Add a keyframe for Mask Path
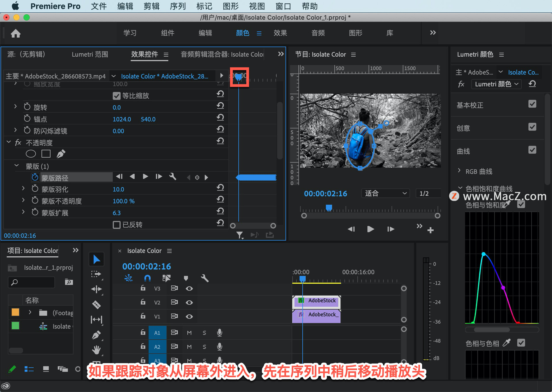The image size is (552, 392). [x=197, y=178]
